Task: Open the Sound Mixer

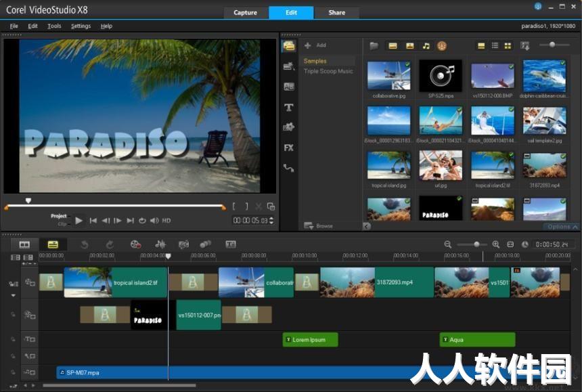Action: (x=160, y=244)
